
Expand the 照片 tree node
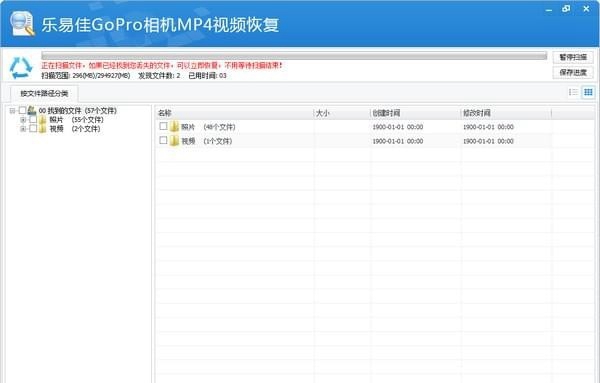(23, 120)
